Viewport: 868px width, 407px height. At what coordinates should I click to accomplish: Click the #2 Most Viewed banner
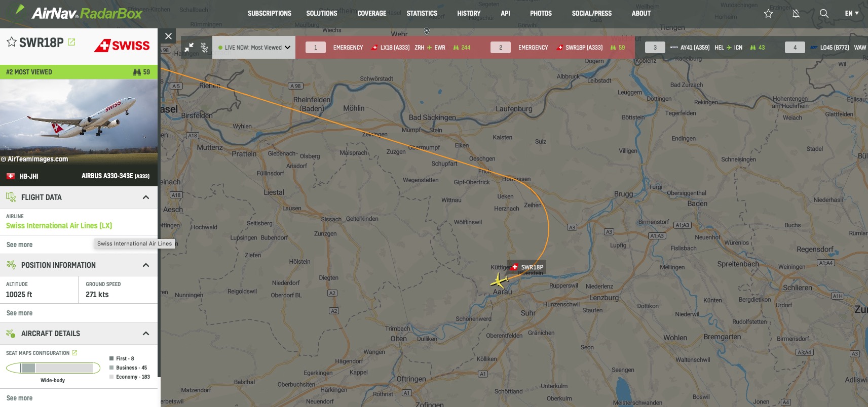(x=79, y=72)
